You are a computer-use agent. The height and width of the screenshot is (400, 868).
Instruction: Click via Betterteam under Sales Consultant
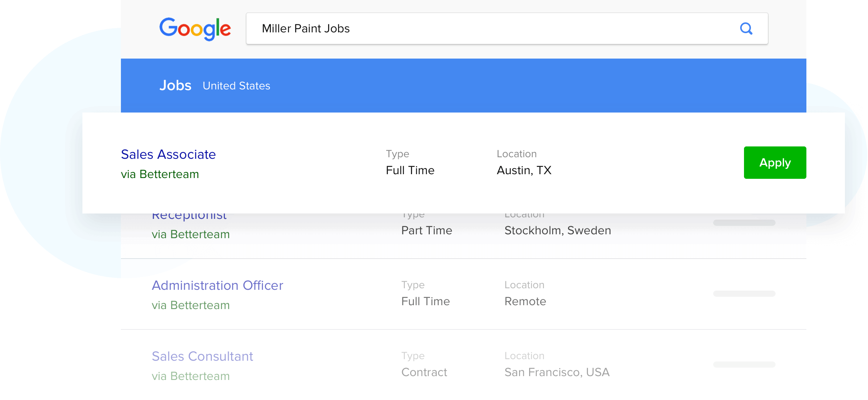(x=191, y=376)
